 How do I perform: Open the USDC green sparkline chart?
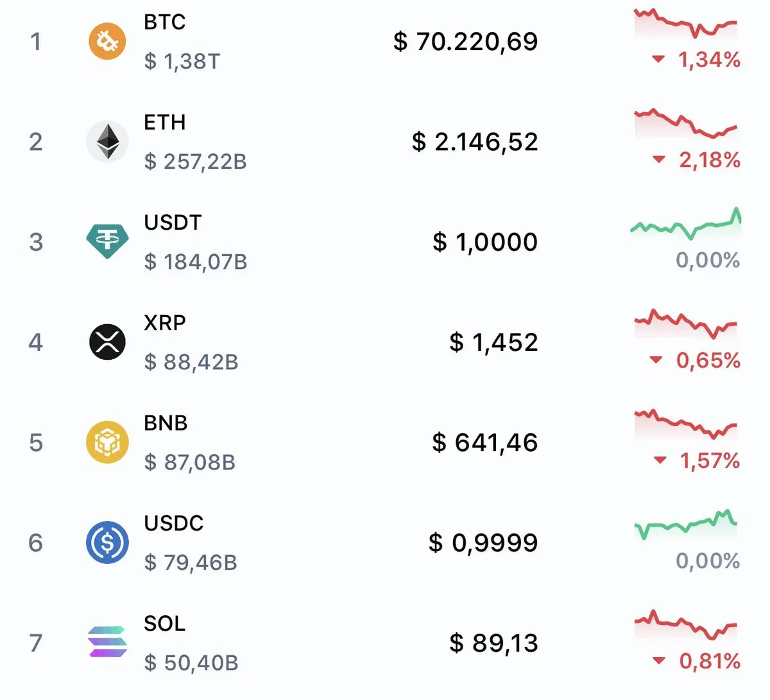click(x=685, y=526)
